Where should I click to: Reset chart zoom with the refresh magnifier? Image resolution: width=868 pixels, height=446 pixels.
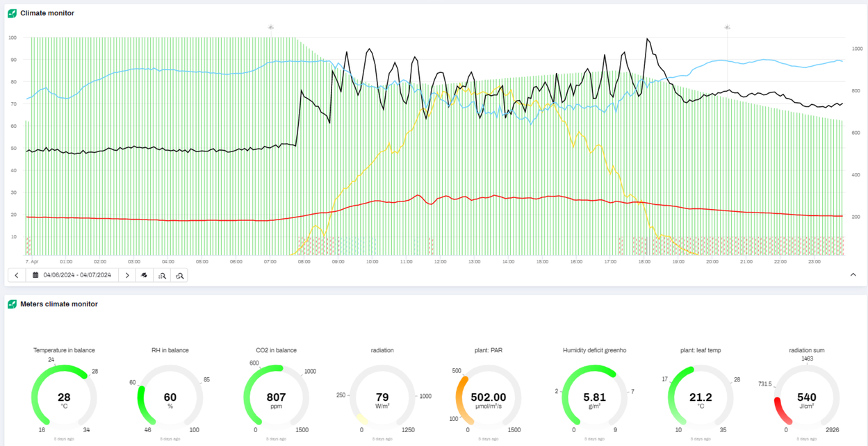pyautogui.click(x=179, y=275)
